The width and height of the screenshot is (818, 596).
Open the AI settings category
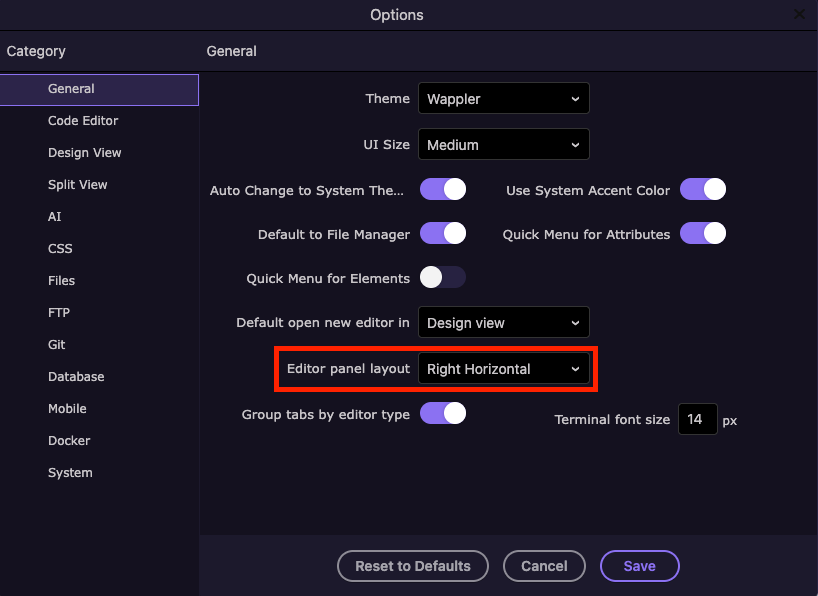point(55,217)
